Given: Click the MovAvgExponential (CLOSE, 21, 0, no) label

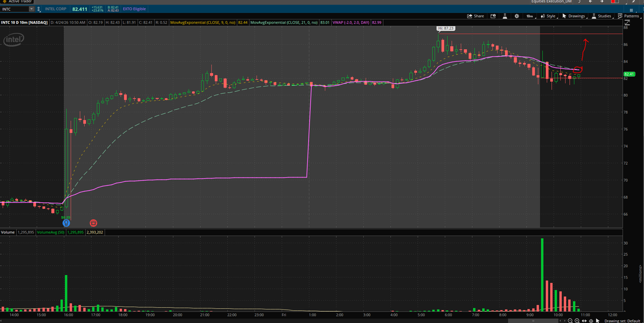Looking at the screenshot, I should [x=284, y=23].
